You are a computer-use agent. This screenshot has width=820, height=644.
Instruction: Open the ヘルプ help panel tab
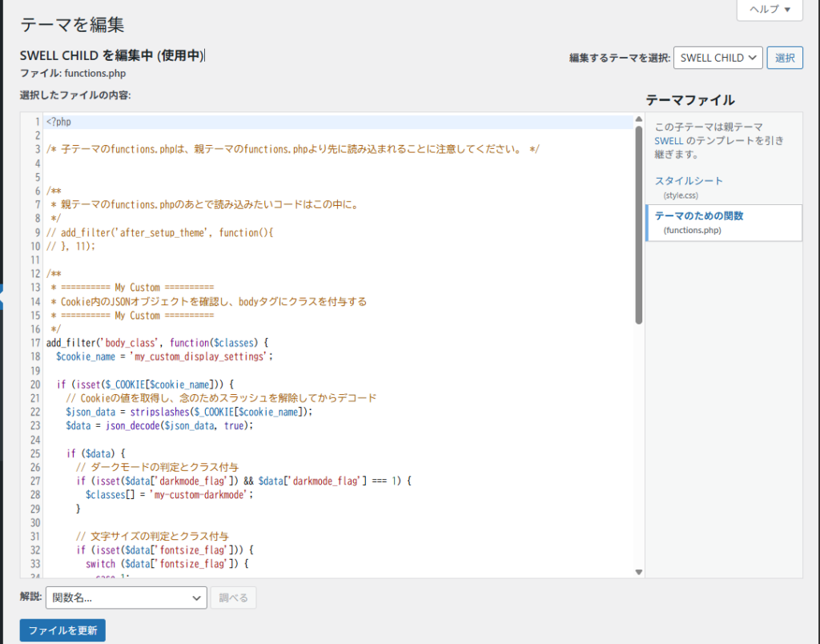pyautogui.click(x=770, y=10)
